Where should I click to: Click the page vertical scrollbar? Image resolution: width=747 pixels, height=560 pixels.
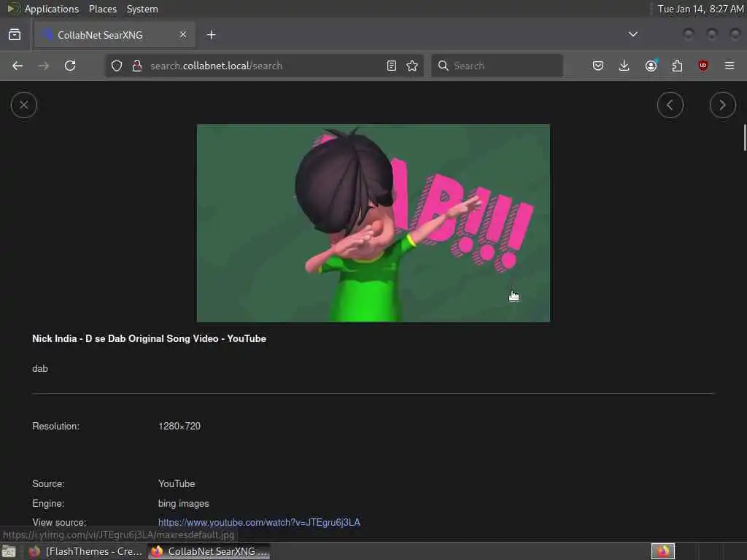744,137
